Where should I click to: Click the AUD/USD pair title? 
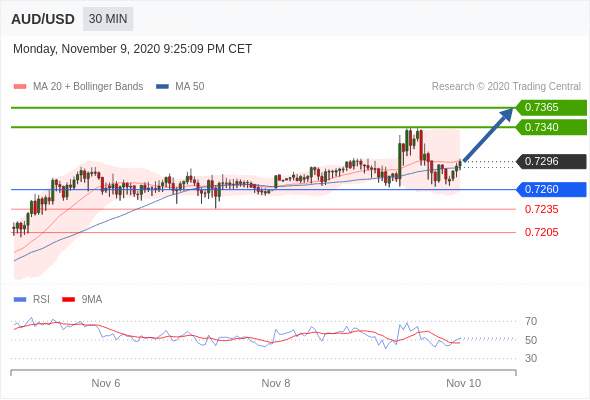coord(43,19)
